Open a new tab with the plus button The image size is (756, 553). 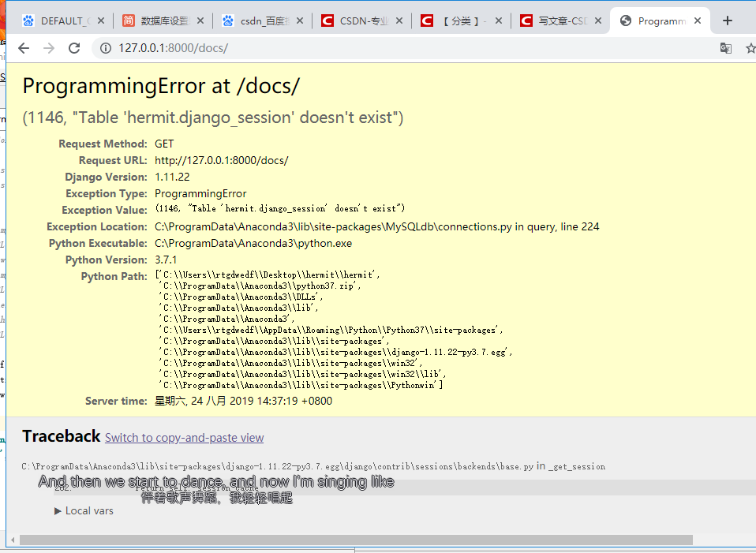click(728, 21)
